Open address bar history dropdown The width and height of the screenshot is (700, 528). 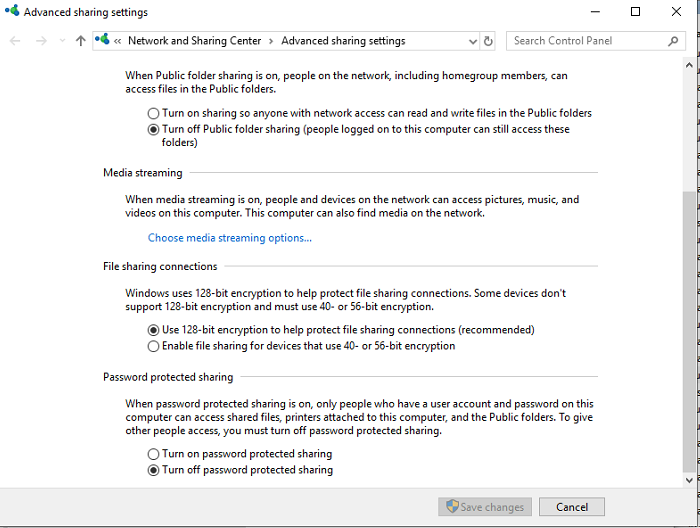(x=473, y=41)
